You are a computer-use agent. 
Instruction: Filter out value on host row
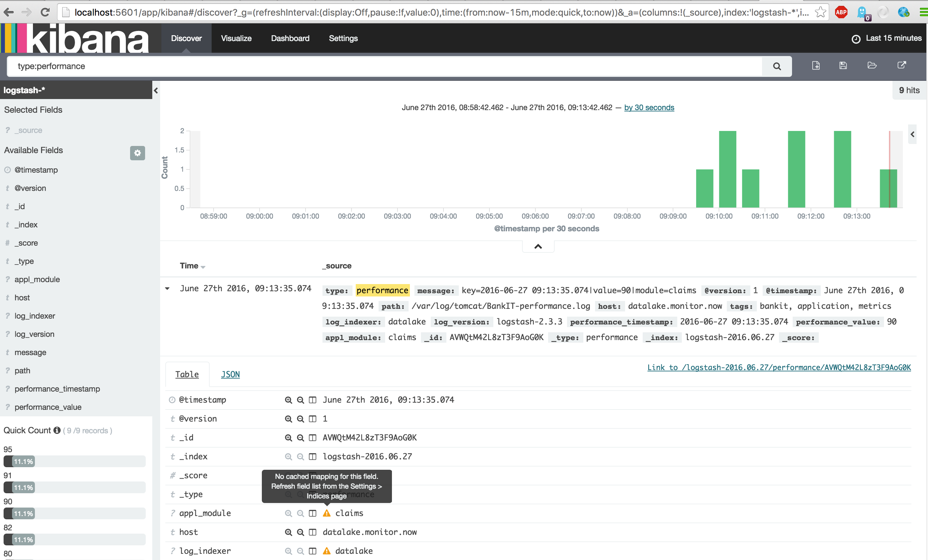[x=301, y=532]
